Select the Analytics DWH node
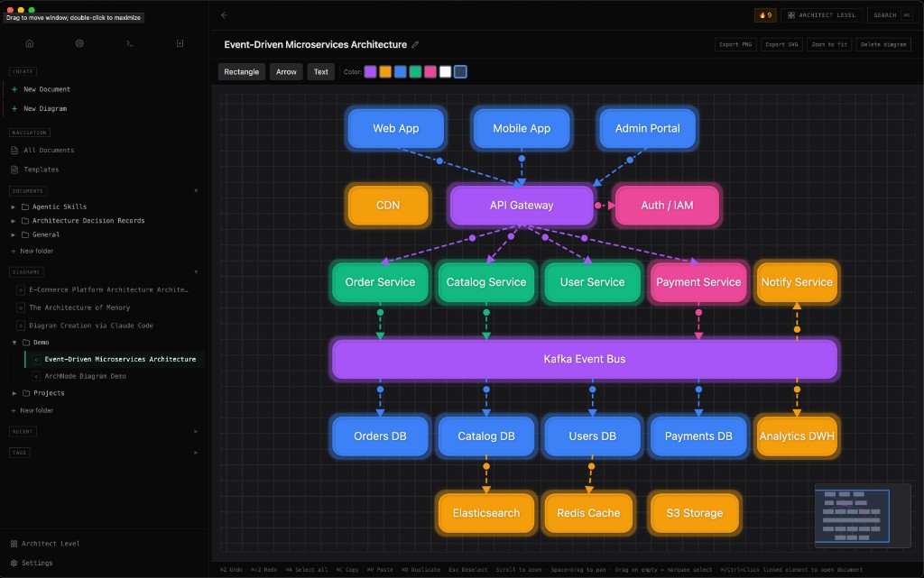924x578 pixels. [797, 436]
